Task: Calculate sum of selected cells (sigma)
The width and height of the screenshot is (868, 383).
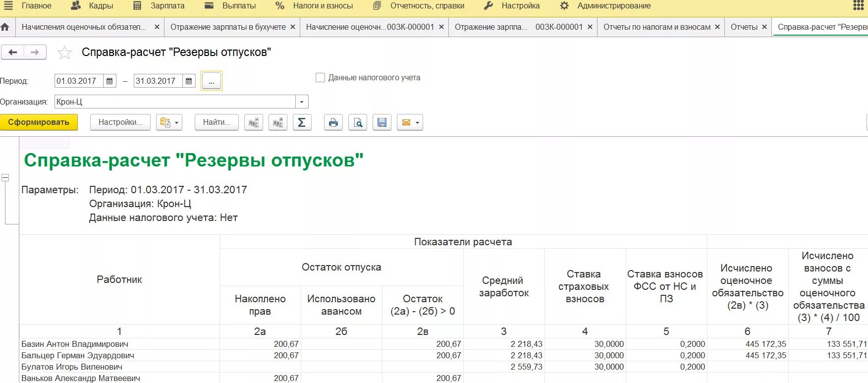Action: pos(302,122)
